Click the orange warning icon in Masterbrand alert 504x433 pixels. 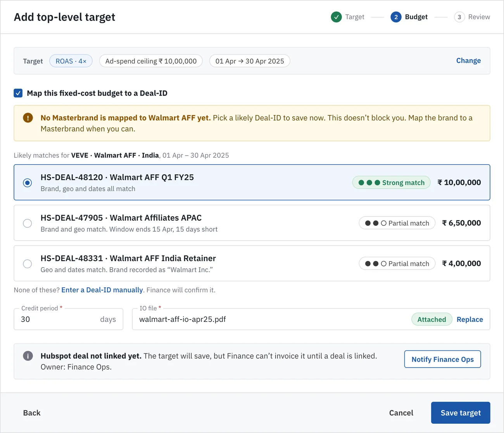28,118
